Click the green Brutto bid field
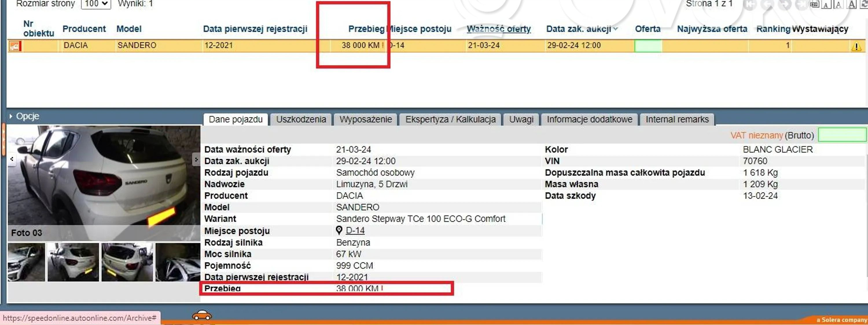Screen dimensions: 868x325 pos(842,135)
